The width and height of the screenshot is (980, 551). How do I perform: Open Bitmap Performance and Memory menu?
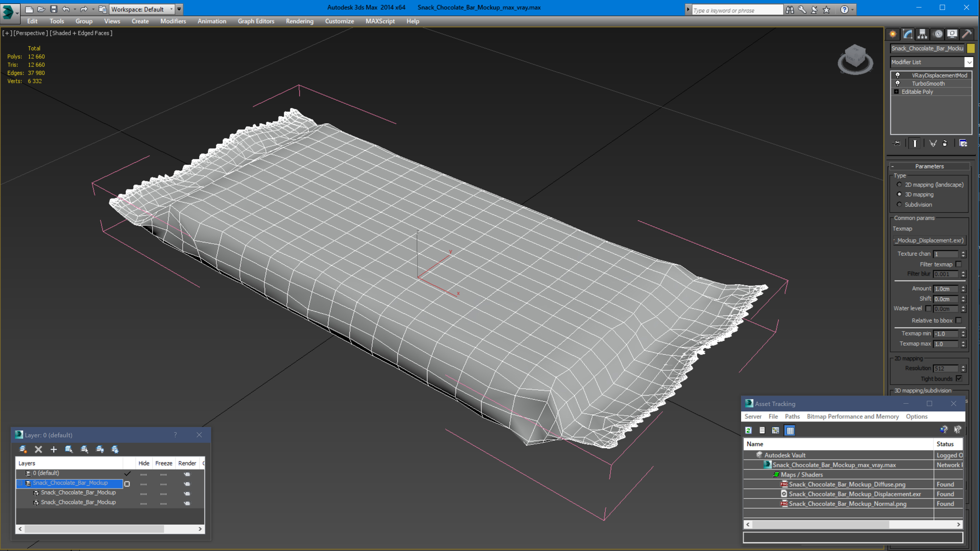852,416
